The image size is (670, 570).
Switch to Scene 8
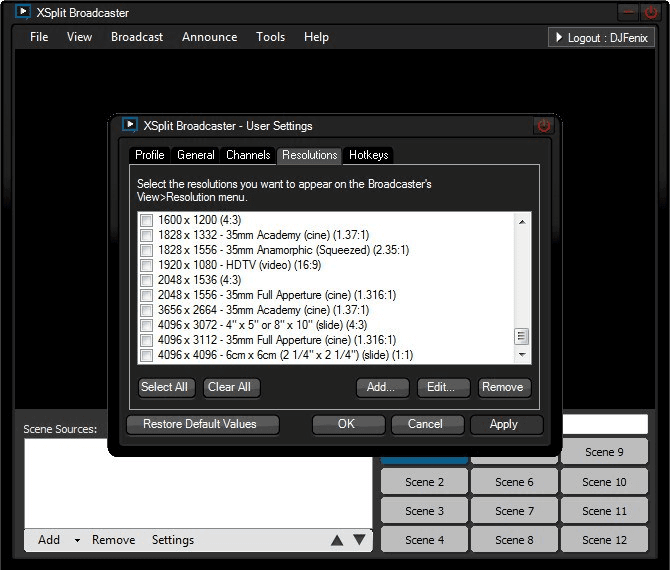(514, 540)
